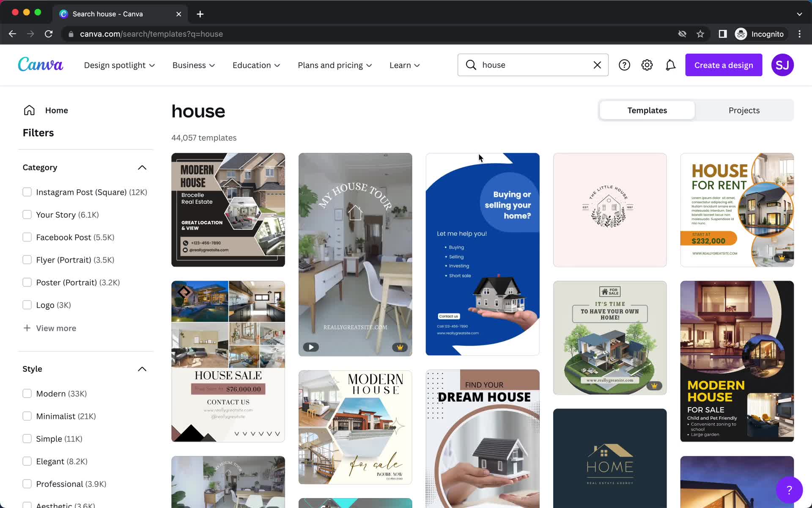Check Instagram Post (Square) filter
This screenshot has width=812, height=508.
[27, 192]
